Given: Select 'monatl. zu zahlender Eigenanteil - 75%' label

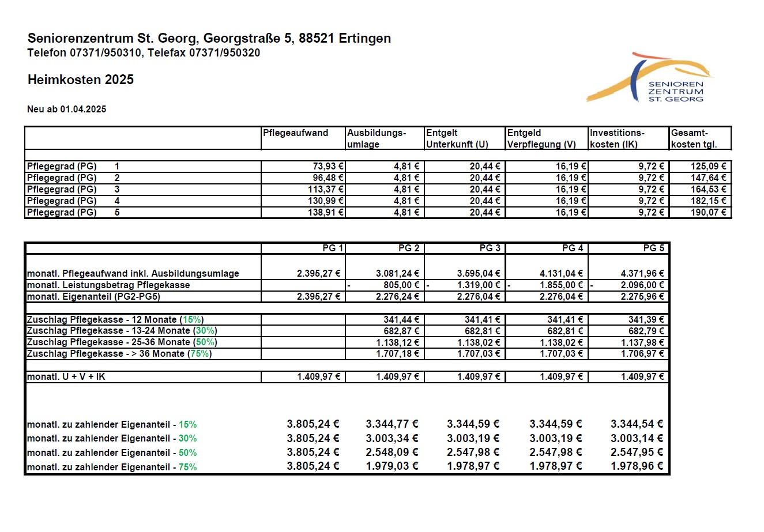Looking at the screenshot, I should [x=112, y=467].
